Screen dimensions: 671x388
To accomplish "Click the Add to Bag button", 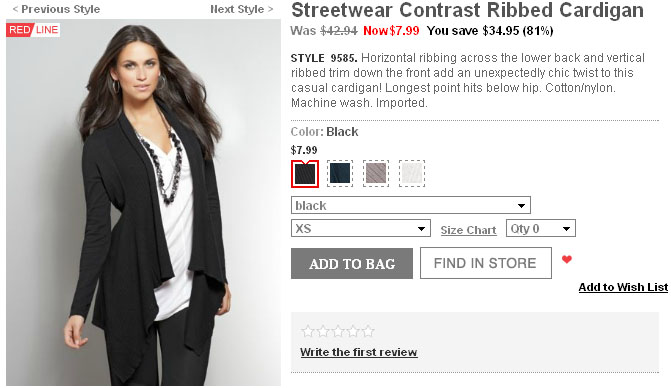I will [352, 264].
